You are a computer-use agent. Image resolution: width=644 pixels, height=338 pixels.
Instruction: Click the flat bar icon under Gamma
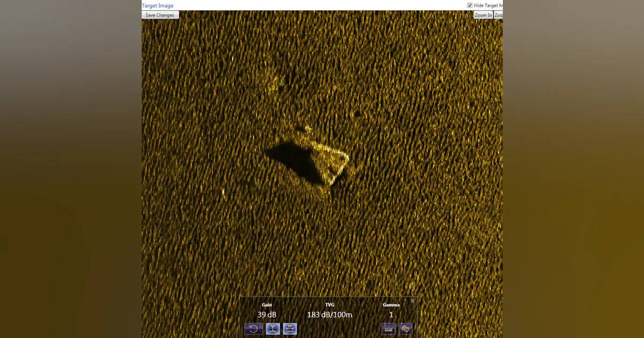point(389,329)
